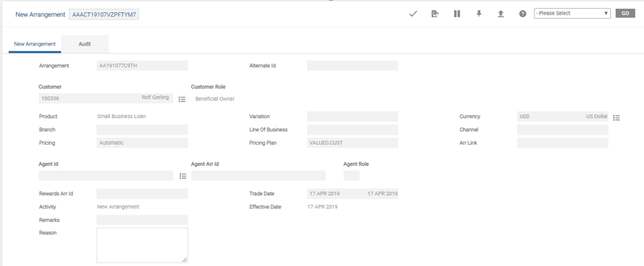
Task: Switch to the Audit tab
Action: coord(84,44)
